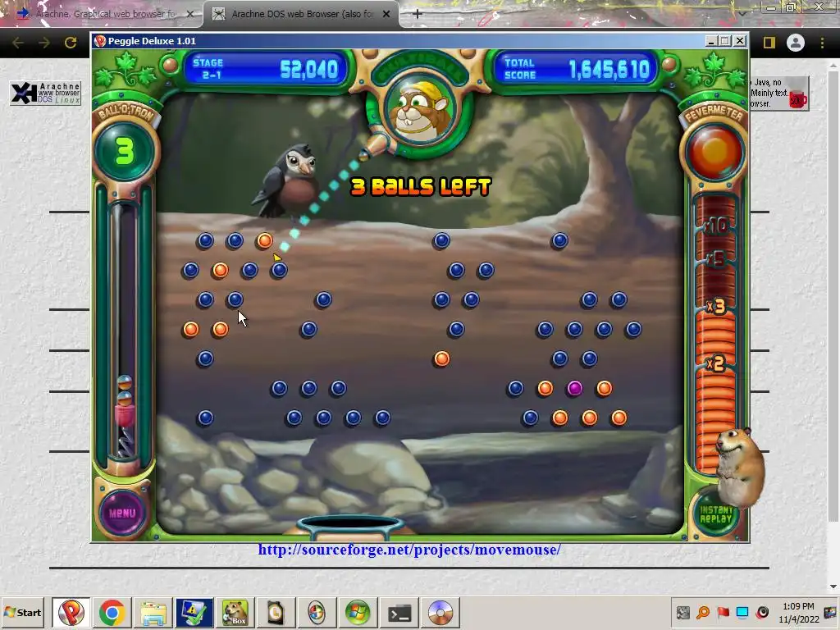Click the stage score 52,040

(309, 69)
